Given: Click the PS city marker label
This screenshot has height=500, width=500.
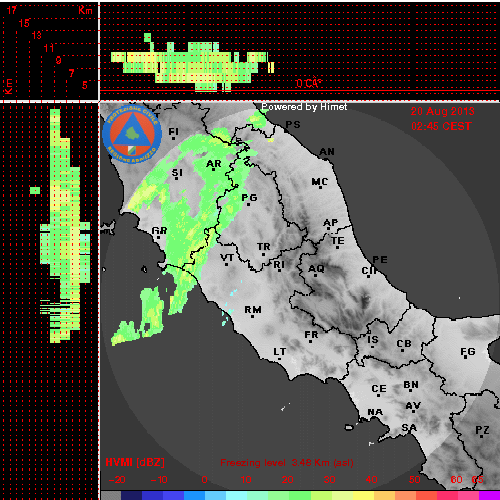Looking at the screenshot, I should (x=293, y=125).
